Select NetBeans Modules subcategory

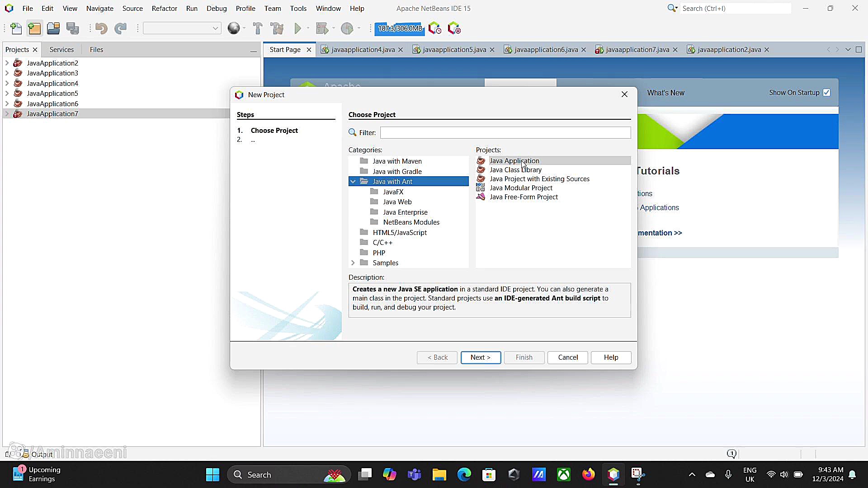point(411,222)
